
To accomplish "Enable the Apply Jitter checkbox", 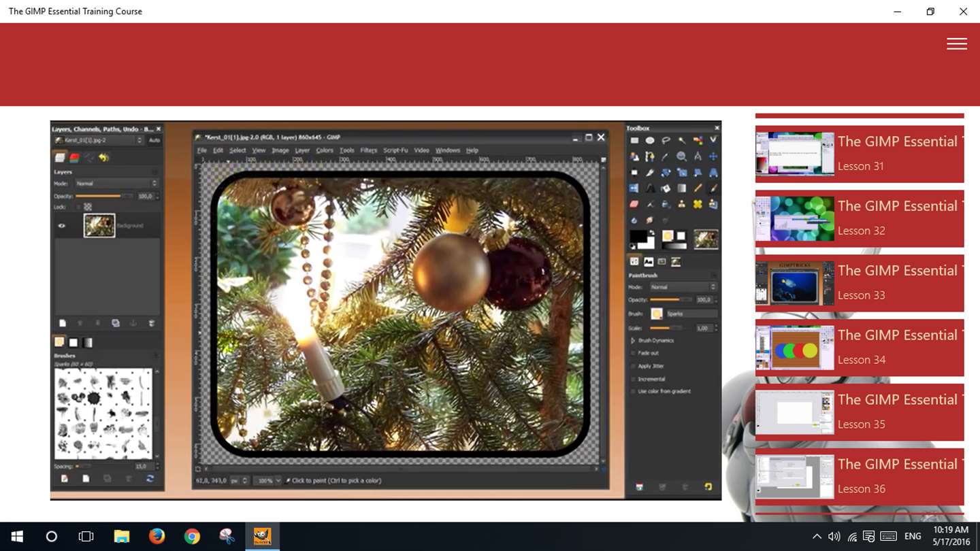I will [x=634, y=366].
